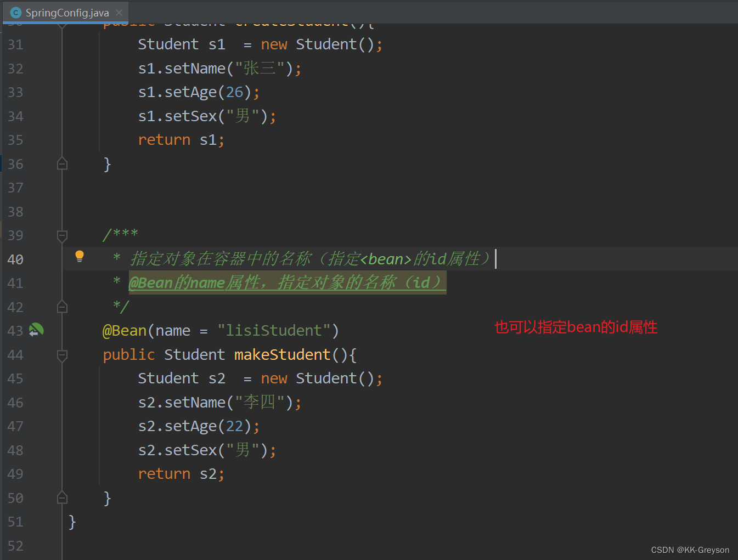Click s1.setName("张三") statement
738x560 pixels.
[219, 69]
